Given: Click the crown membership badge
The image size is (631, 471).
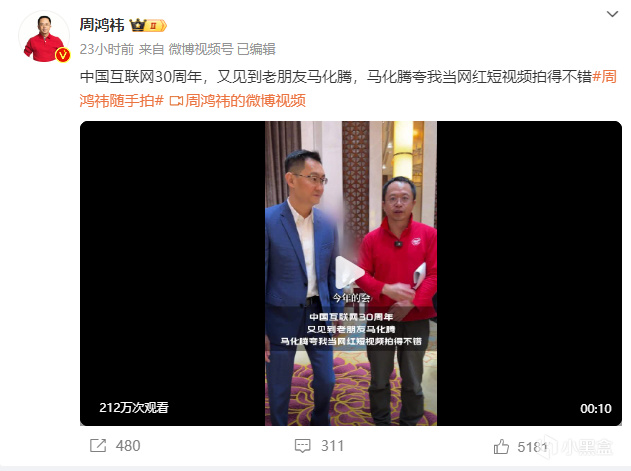Looking at the screenshot, I should coord(148,25).
